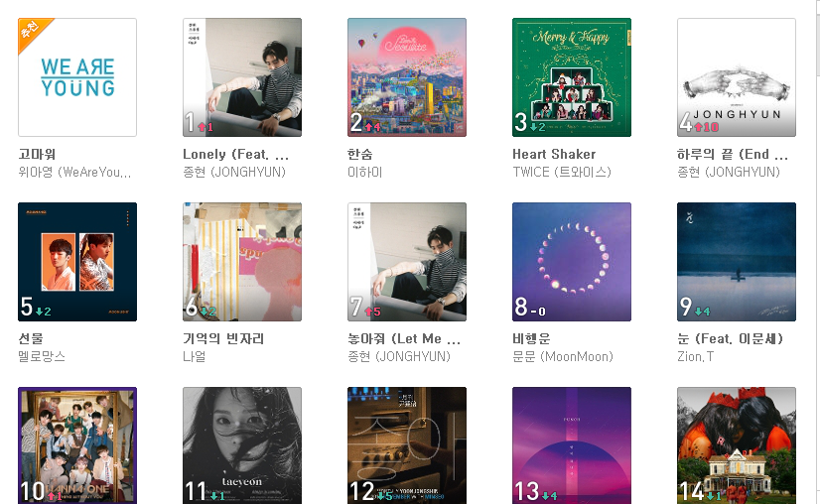The width and height of the screenshot is (820, 504).
Task: Select rank 9 snowy sea album cover
Action: point(737,262)
